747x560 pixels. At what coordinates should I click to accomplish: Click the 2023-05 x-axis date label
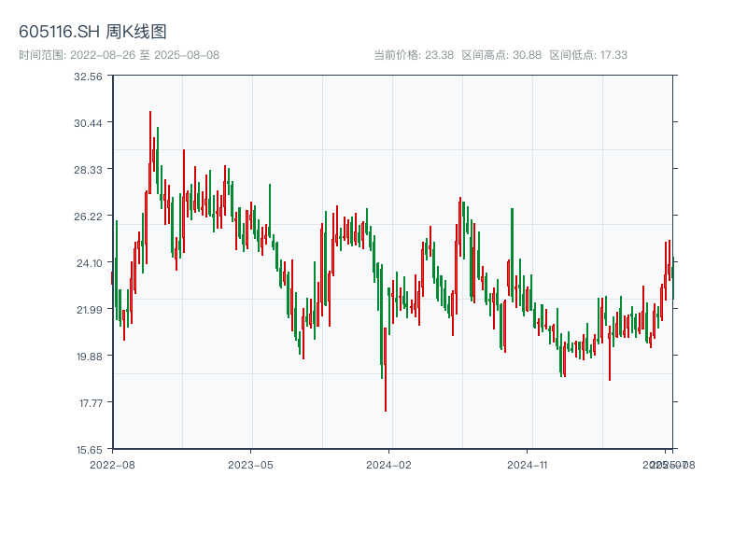250,464
